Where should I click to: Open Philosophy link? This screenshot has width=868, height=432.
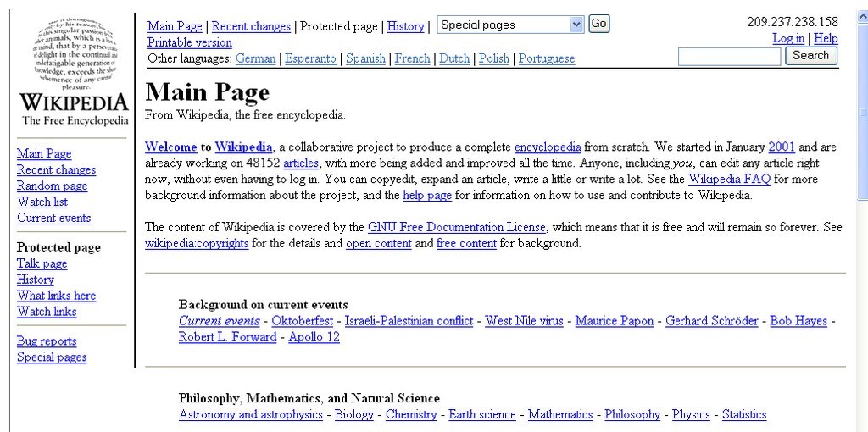[632, 414]
